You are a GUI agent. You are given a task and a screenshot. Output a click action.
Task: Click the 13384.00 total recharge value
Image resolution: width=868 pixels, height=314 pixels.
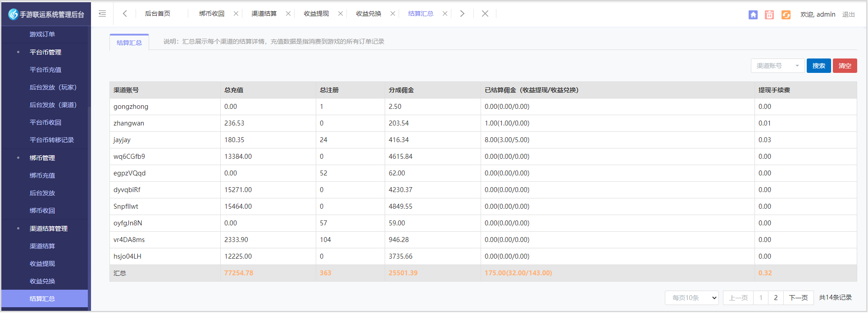238,157
